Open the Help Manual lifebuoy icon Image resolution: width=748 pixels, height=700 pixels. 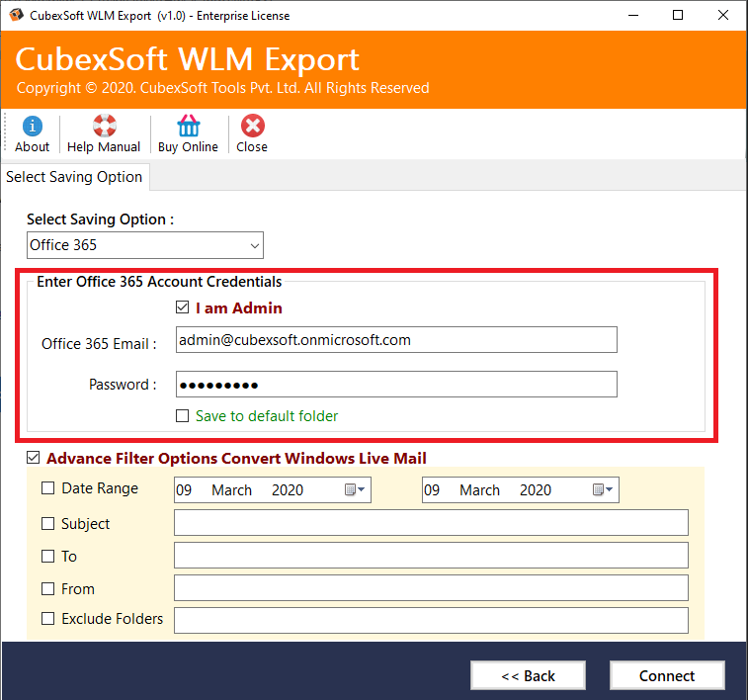(104, 127)
